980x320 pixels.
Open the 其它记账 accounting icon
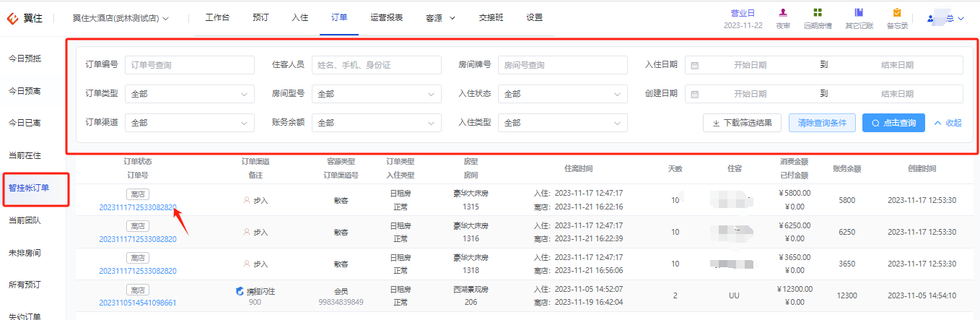tap(859, 13)
